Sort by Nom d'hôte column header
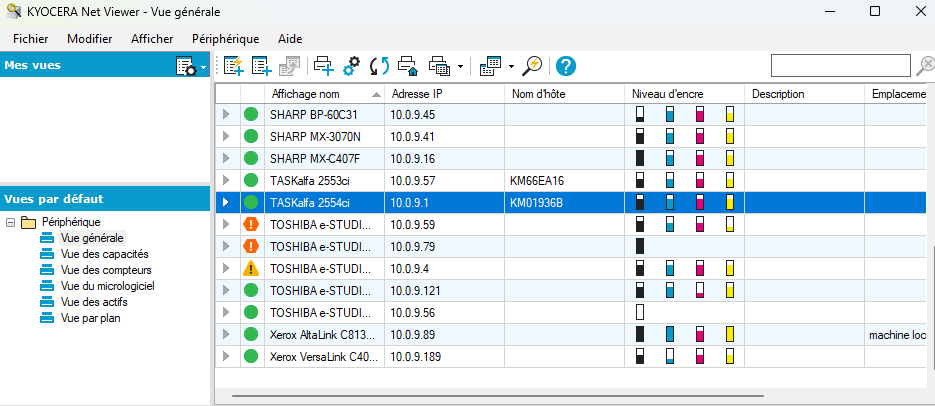Image resolution: width=935 pixels, height=406 pixels. (x=564, y=94)
